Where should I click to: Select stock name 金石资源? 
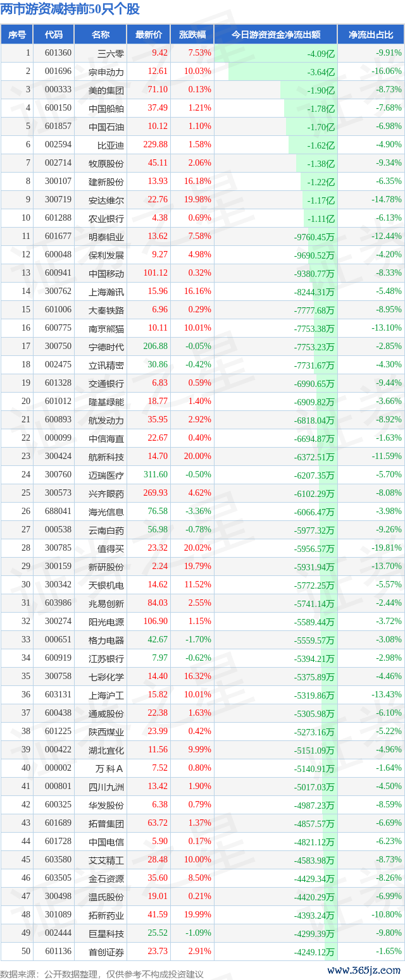(x=106, y=878)
